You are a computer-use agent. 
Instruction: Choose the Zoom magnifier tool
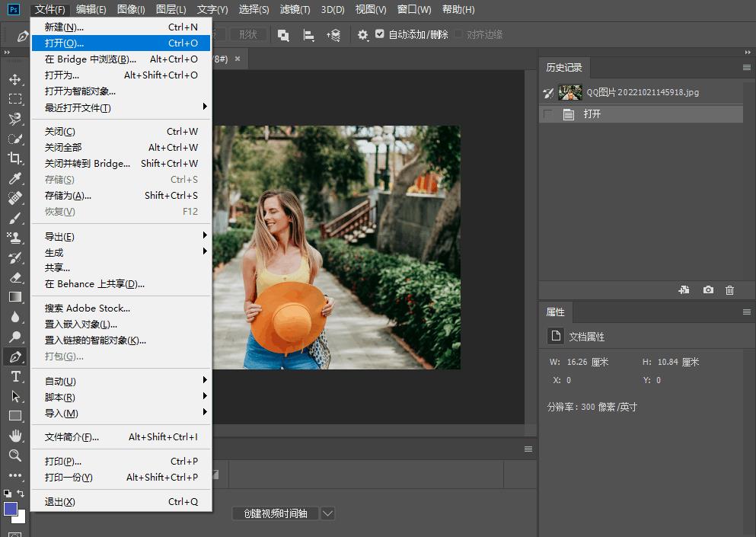(15, 455)
